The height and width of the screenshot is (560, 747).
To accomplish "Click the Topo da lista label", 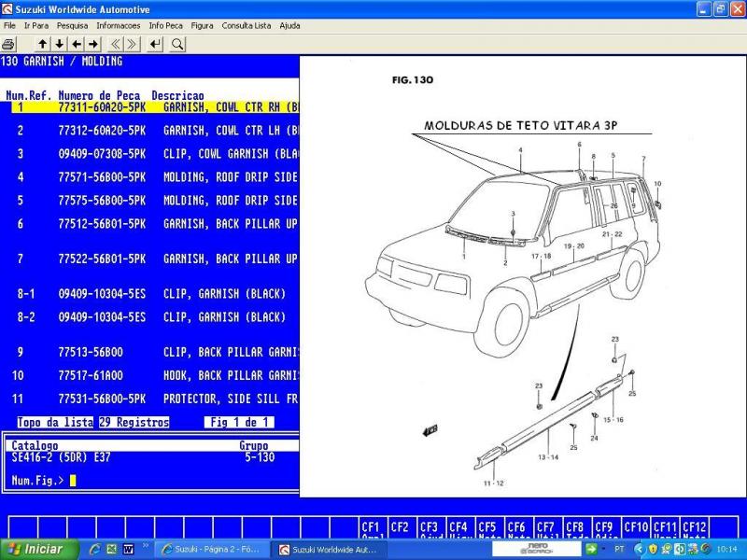I will coord(55,423).
